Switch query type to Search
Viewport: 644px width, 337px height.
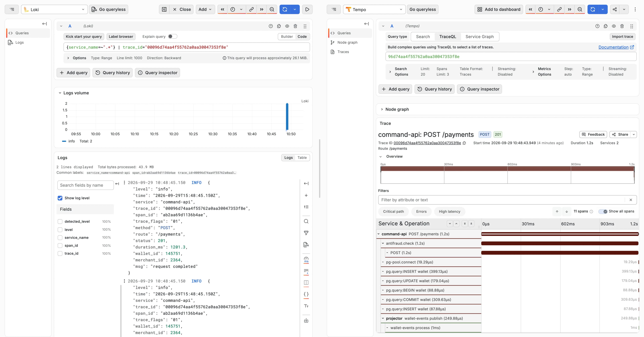(423, 37)
